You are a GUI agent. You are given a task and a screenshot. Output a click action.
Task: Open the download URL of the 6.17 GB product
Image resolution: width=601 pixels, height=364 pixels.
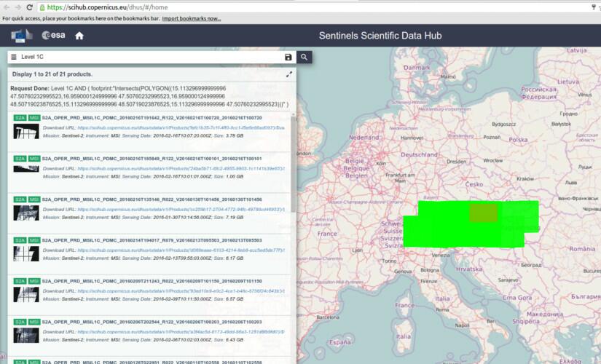tap(181, 250)
